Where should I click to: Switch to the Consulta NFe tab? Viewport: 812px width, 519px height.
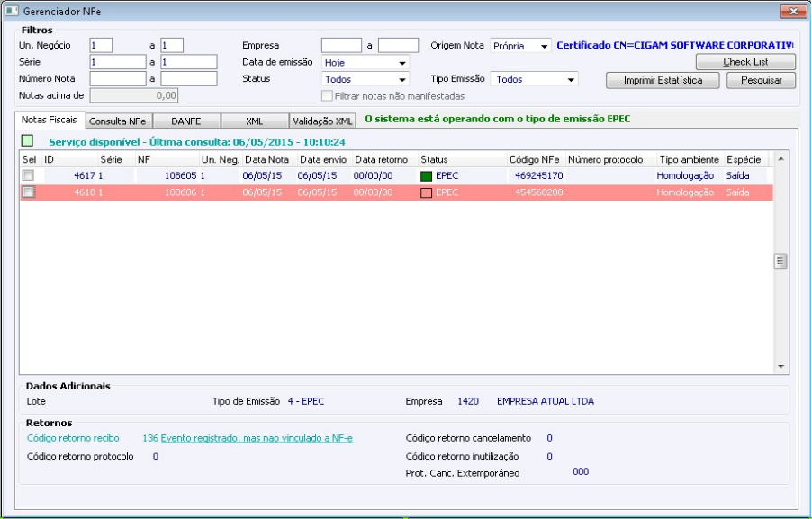(118, 121)
